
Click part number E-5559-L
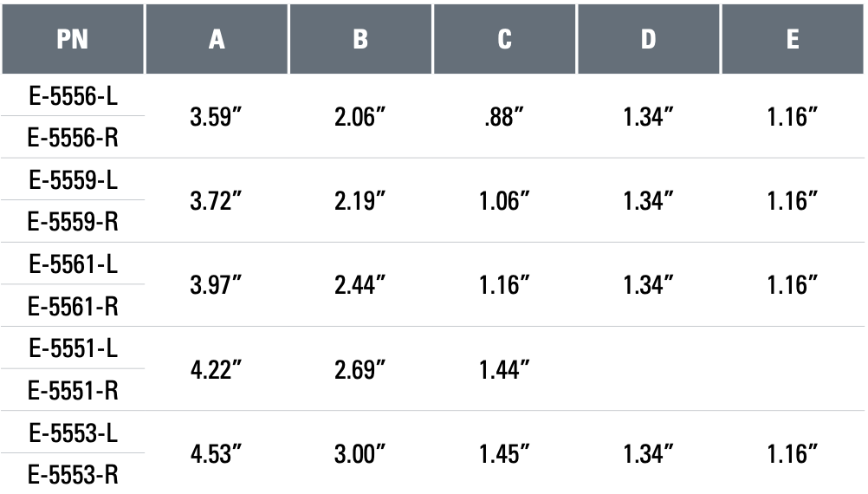73,180
